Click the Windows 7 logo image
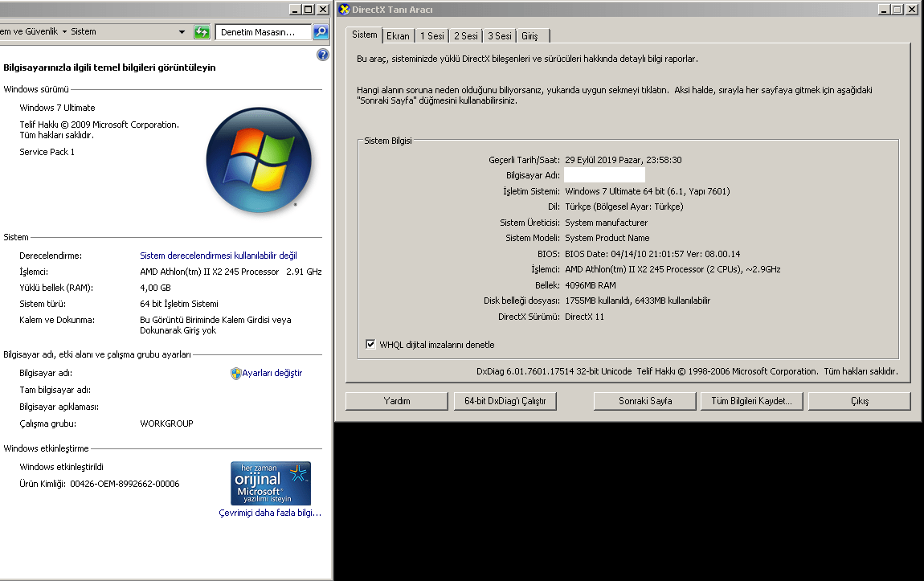Viewport: 924px width, 581px height. coord(259,160)
